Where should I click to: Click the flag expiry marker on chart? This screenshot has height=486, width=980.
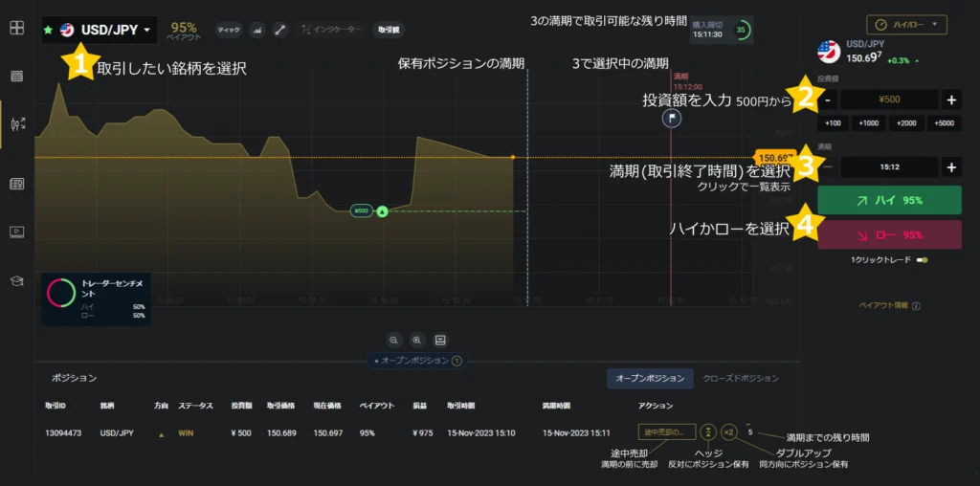click(671, 118)
